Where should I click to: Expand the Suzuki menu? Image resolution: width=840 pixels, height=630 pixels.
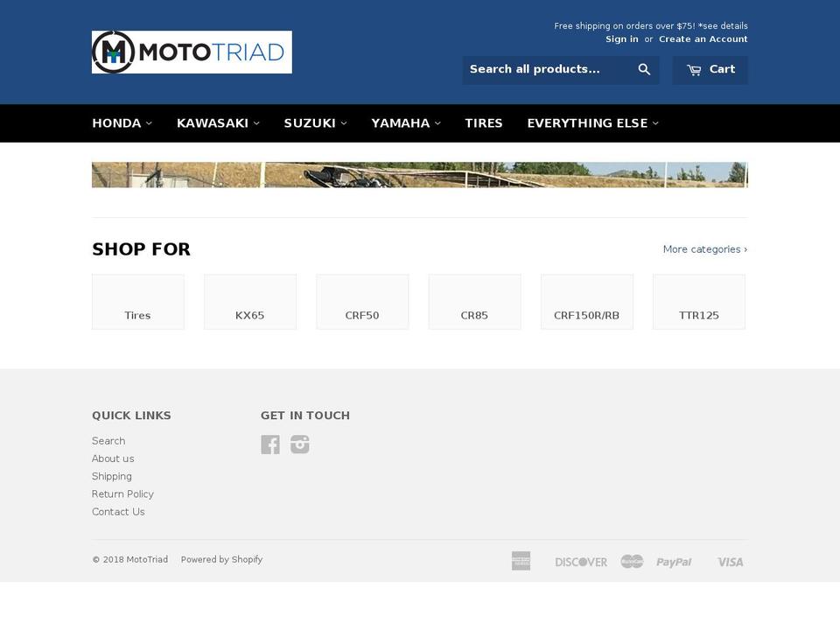tap(316, 123)
